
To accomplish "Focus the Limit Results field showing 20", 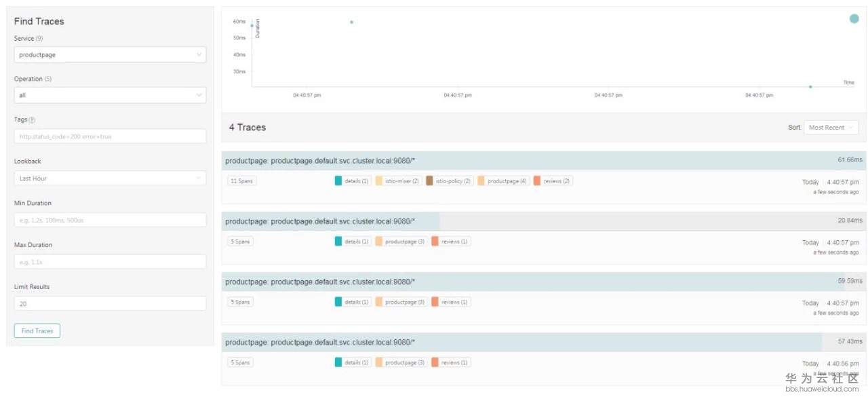I will coord(110,304).
